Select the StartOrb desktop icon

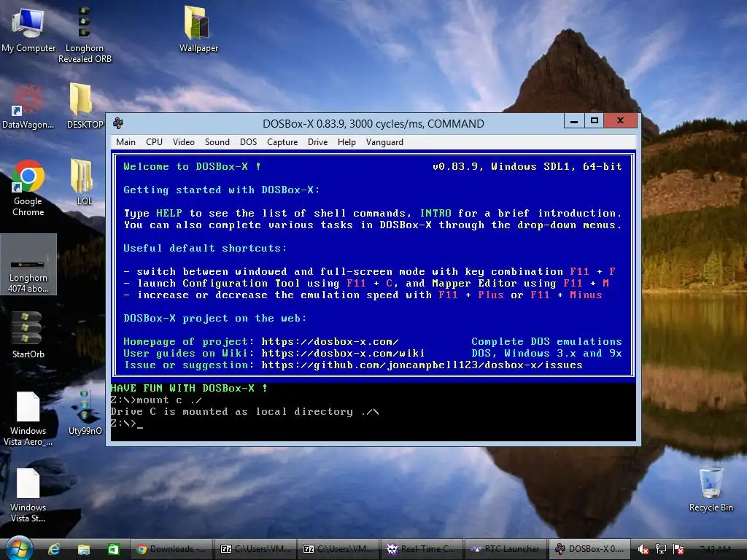point(28,335)
